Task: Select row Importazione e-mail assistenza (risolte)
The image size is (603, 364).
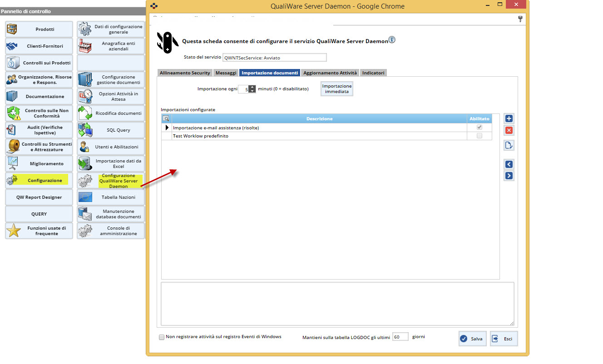Action: click(x=326, y=128)
